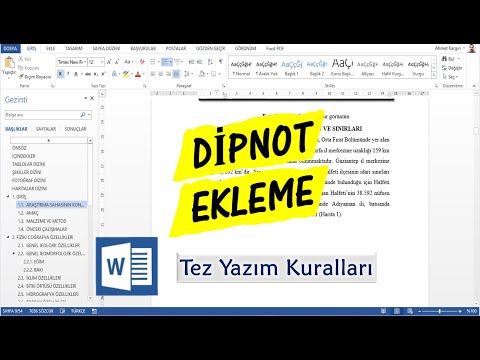
Task: Increase paragraph indent
Action: click(x=199, y=62)
